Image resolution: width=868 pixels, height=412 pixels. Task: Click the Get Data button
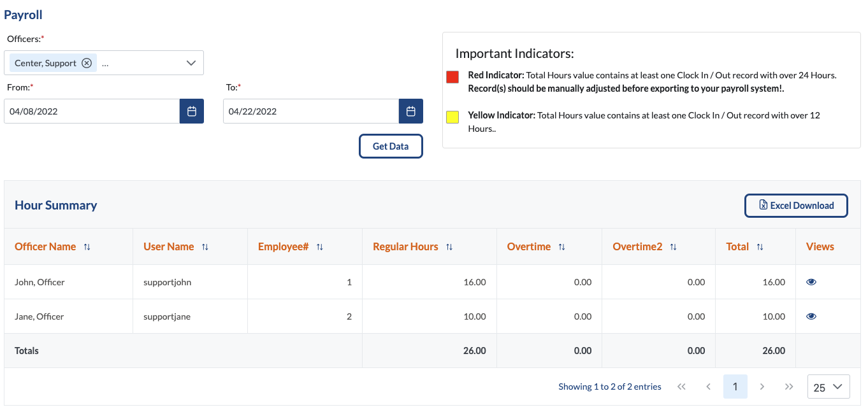pyautogui.click(x=391, y=146)
